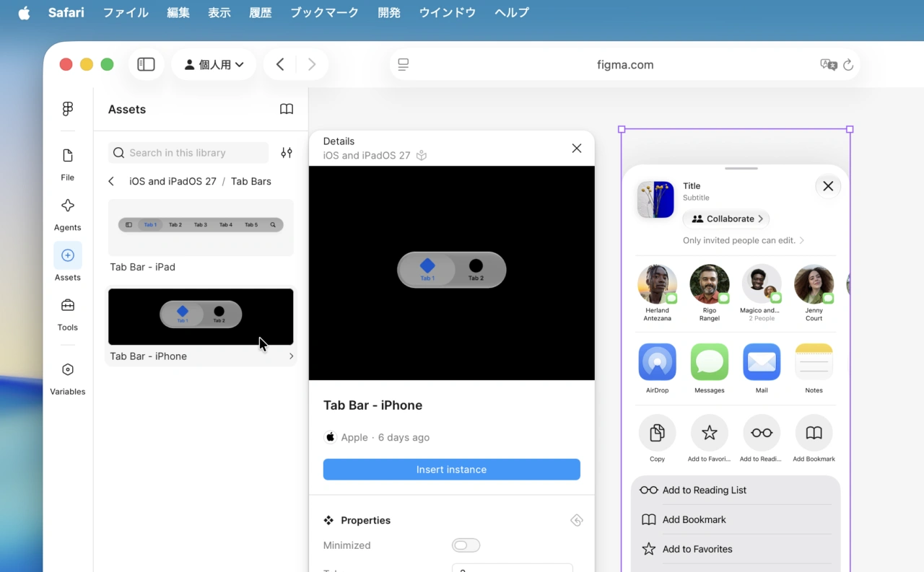
Task: Click the Add Bookmark round button
Action: (814, 433)
